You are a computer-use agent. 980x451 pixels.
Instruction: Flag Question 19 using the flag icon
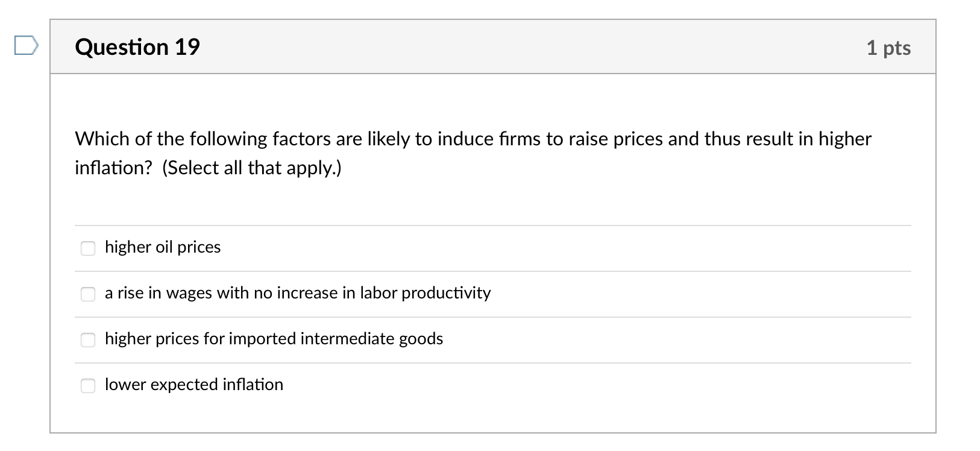26,46
